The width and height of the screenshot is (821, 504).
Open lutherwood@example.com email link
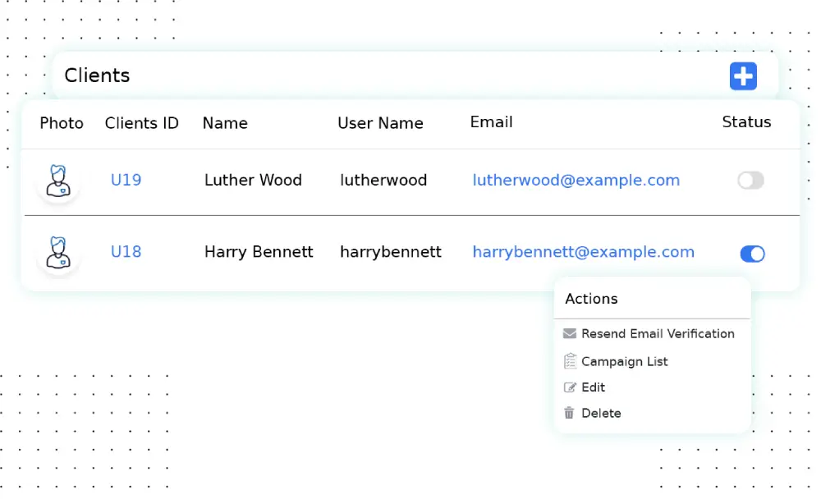click(x=576, y=180)
